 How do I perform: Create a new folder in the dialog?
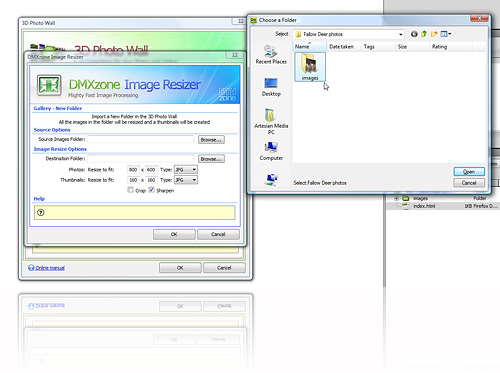(434, 34)
